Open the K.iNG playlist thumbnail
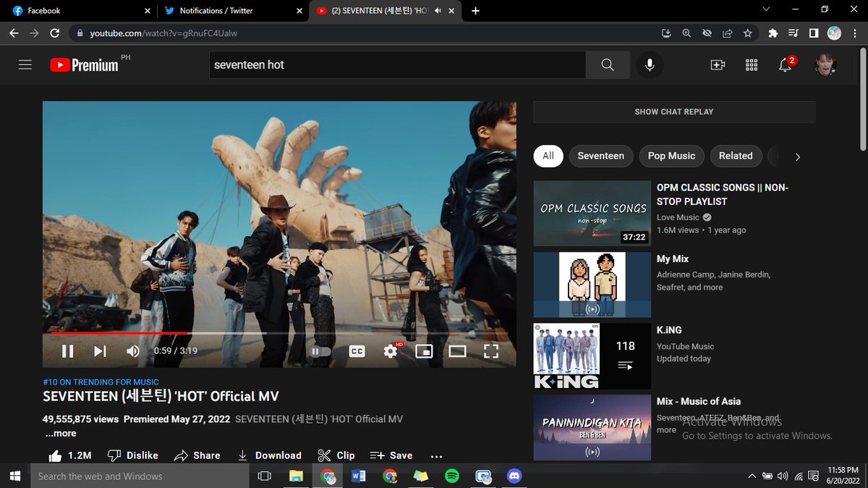This screenshot has height=488, width=868. coord(592,356)
